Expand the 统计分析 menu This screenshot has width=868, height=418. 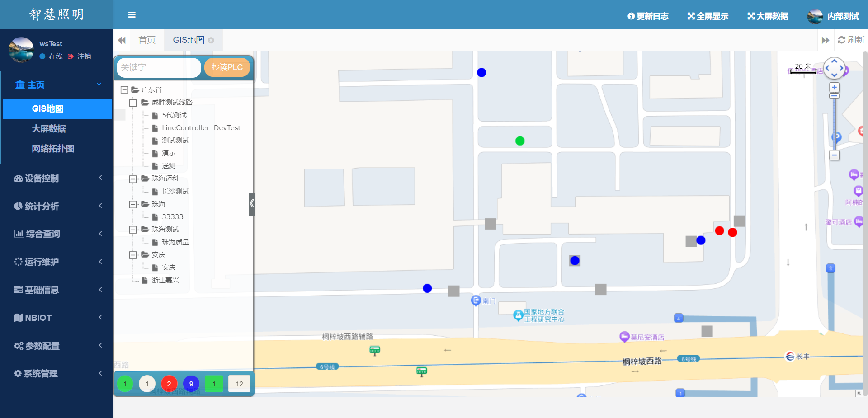[x=57, y=207]
